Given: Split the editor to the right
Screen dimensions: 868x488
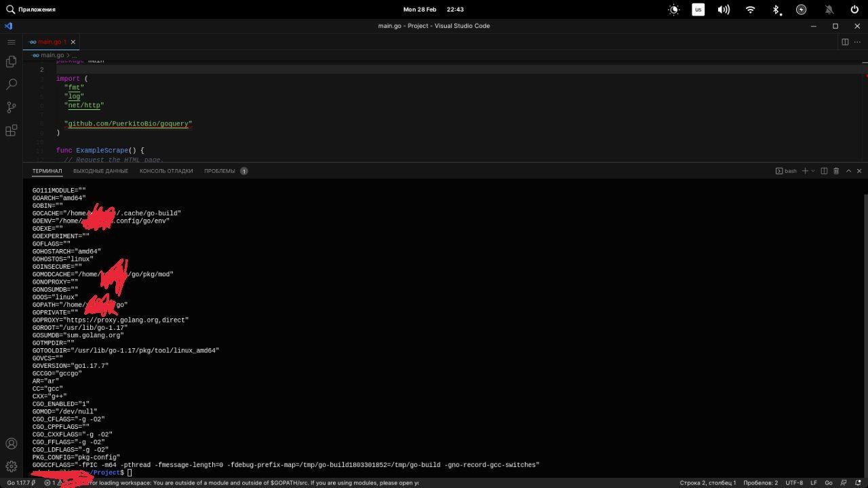Looking at the screenshot, I should coord(845,42).
